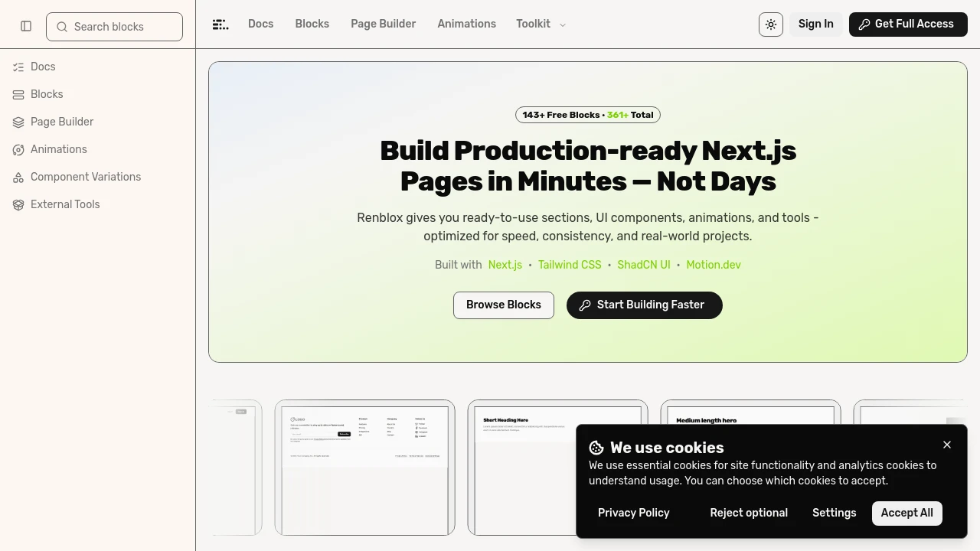Screen dimensions: 980x551
Task: Open the Tailwind CSS link
Action: tap(570, 265)
